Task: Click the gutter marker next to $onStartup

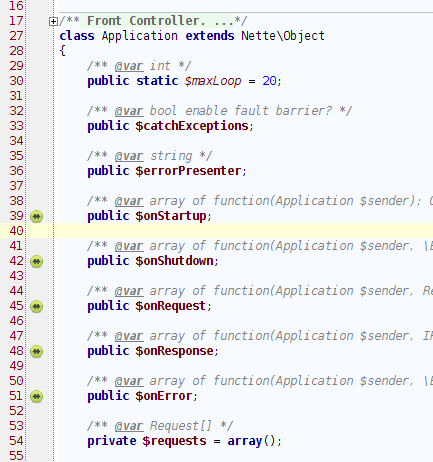Action: point(37,216)
